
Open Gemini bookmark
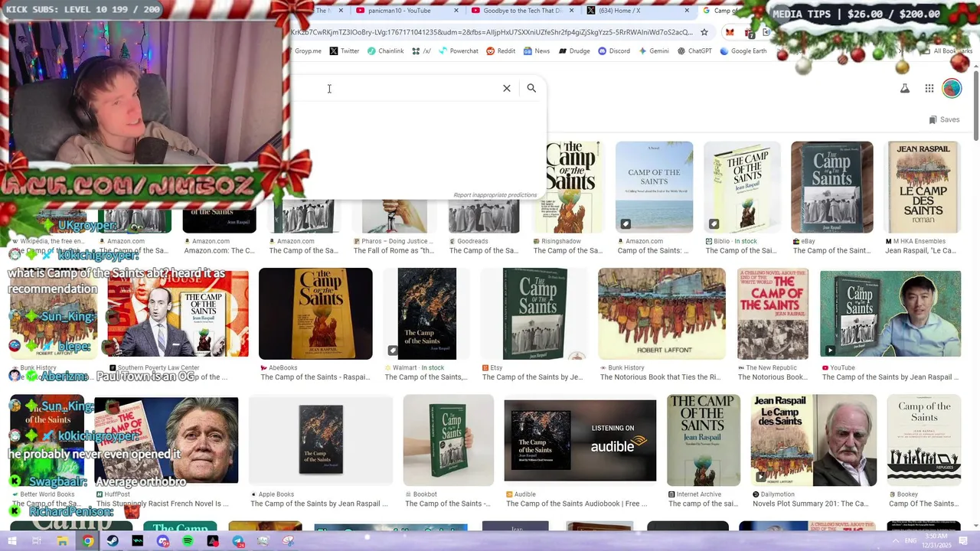pyautogui.click(x=653, y=51)
